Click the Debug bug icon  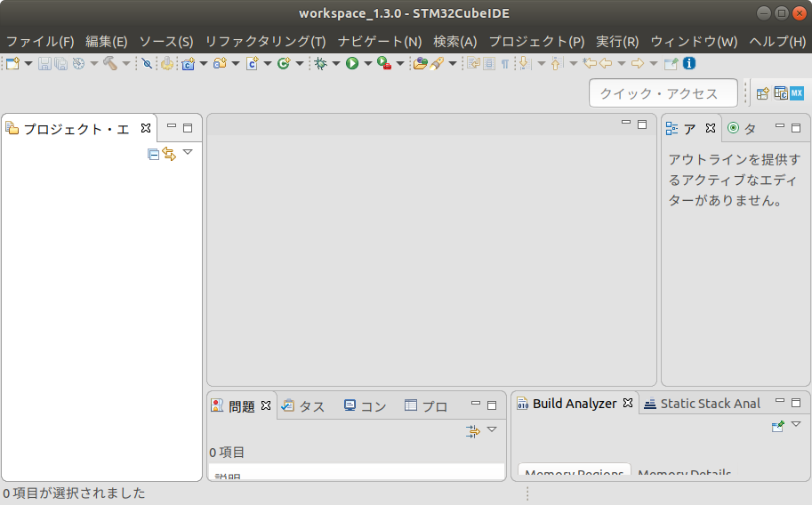320,64
